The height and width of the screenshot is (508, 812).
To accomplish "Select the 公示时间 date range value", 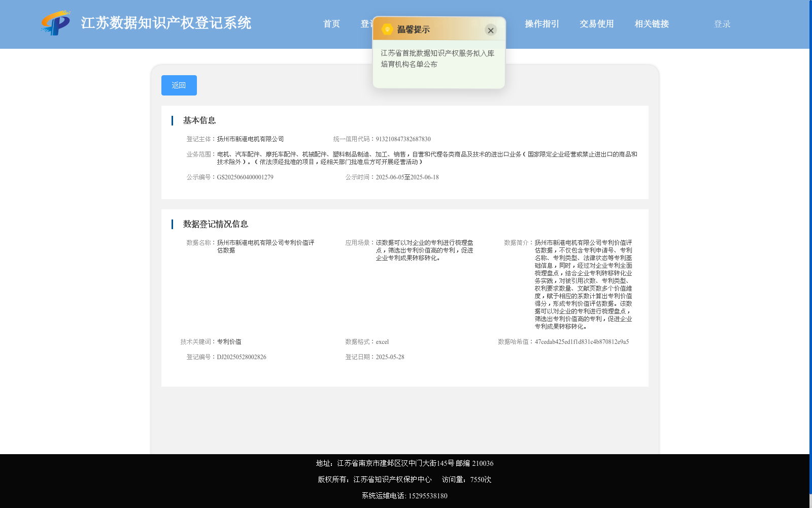I will (x=407, y=177).
